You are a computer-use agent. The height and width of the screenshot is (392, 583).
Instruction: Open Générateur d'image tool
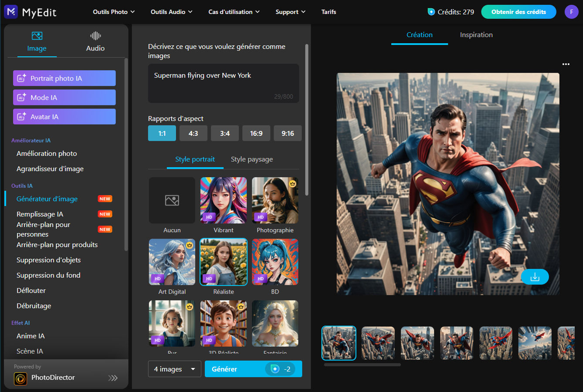point(47,199)
